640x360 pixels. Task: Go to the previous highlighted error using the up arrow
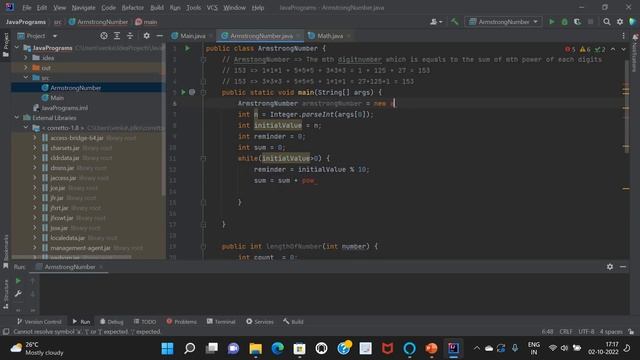pyautogui.click(x=613, y=49)
